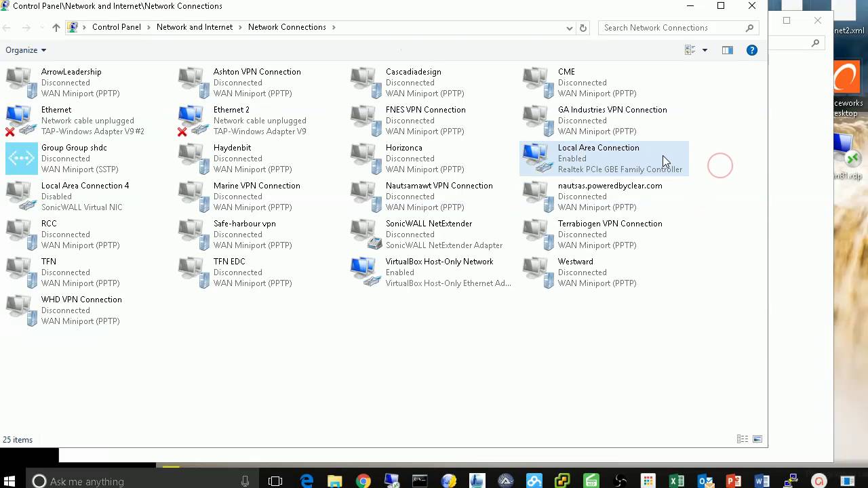
Task: Open Excel from the taskbar
Action: coord(677,481)
